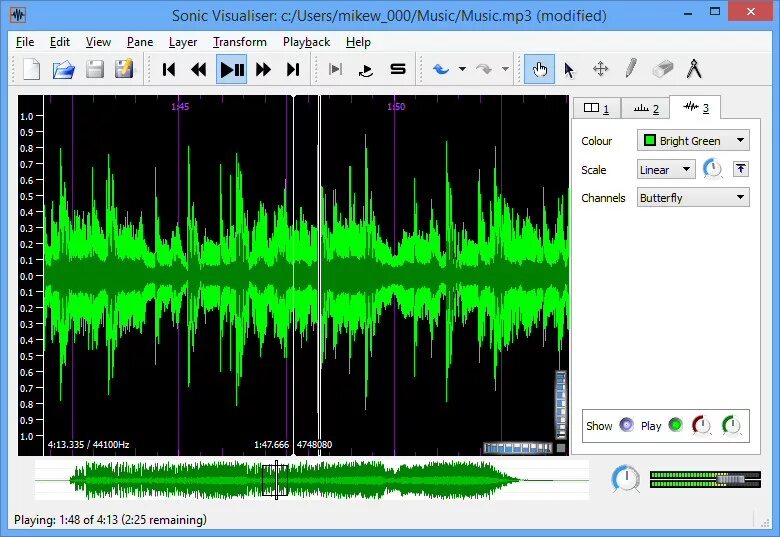Open the View menu
This screenshot has width=780, height=537.
98,42
